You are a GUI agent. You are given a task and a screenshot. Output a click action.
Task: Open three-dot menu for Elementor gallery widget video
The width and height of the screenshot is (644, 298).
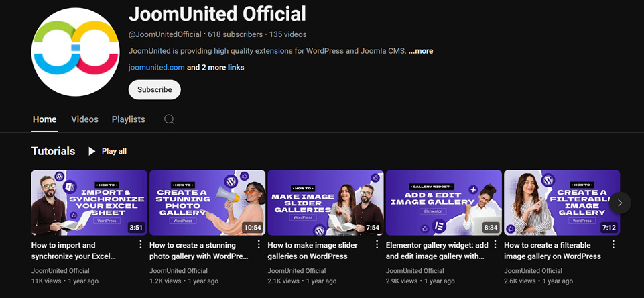coord(495,245)
